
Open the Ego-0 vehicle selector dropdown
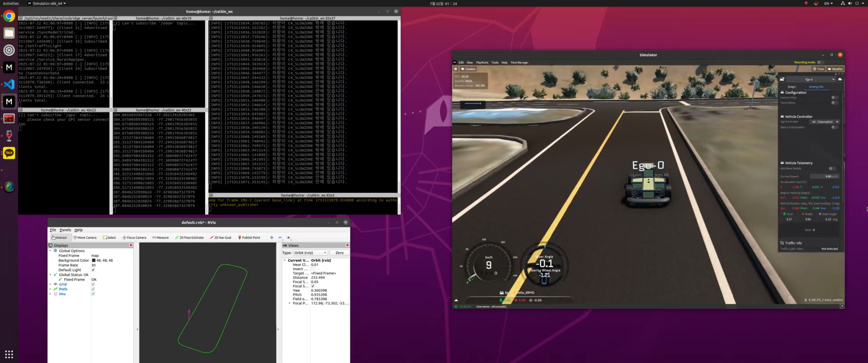[811, 79]
